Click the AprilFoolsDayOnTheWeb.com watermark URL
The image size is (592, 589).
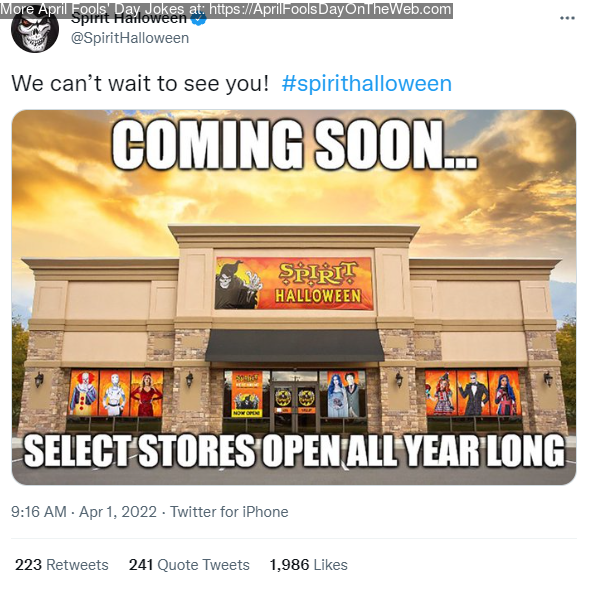[x=330, y=9]
